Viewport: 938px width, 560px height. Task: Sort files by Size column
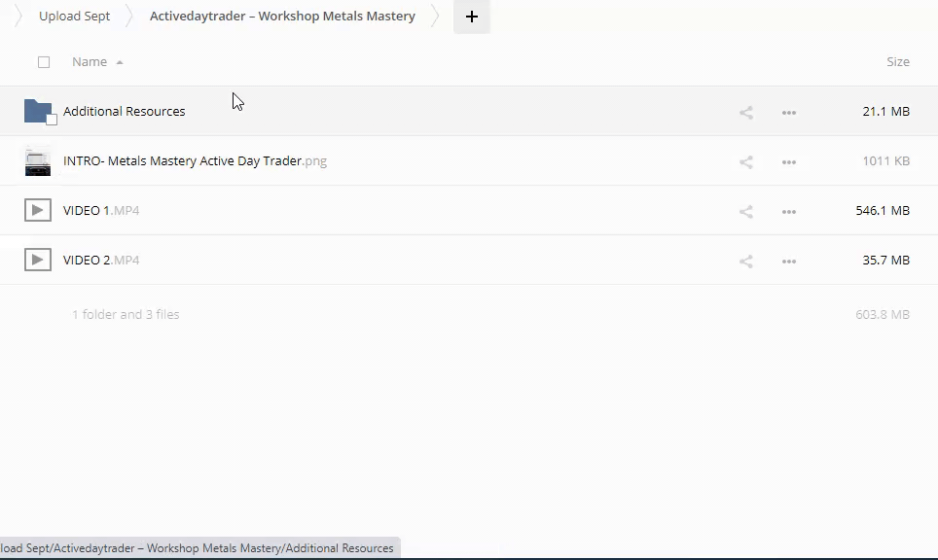pyautogui.click(x=897, y=62)
